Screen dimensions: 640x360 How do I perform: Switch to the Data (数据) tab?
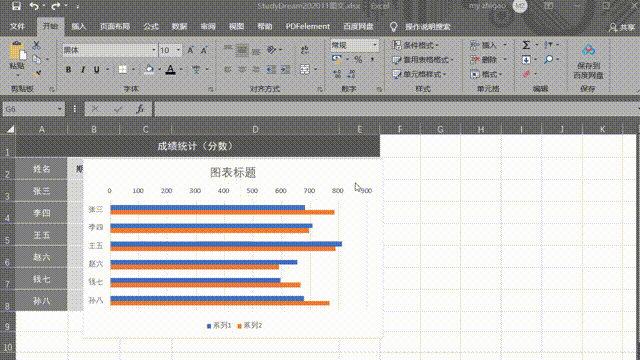[179, 27]
